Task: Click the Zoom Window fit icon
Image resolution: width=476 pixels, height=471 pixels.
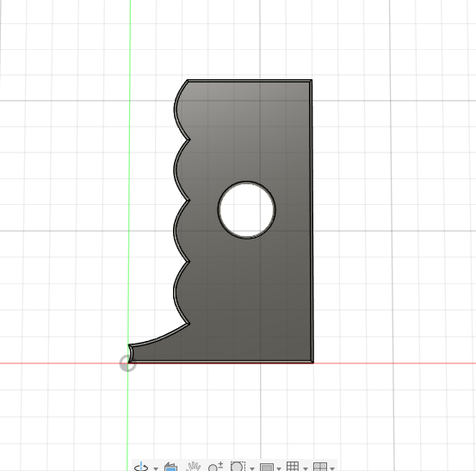Action: (x=238, y=467)
